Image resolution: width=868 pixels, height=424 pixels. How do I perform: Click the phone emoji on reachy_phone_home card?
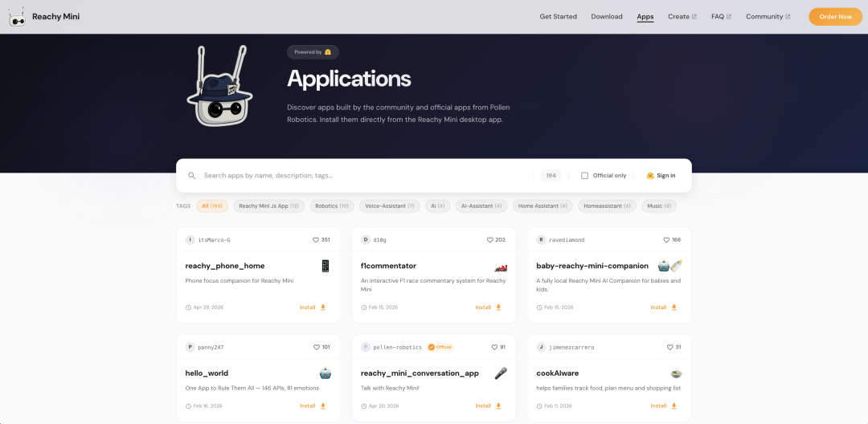(x=325, y=266)
